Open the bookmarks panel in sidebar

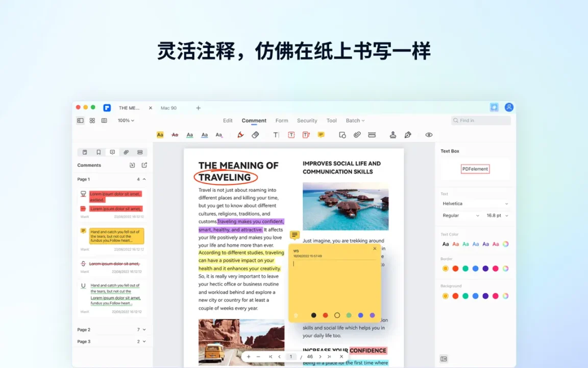[99, 152]
